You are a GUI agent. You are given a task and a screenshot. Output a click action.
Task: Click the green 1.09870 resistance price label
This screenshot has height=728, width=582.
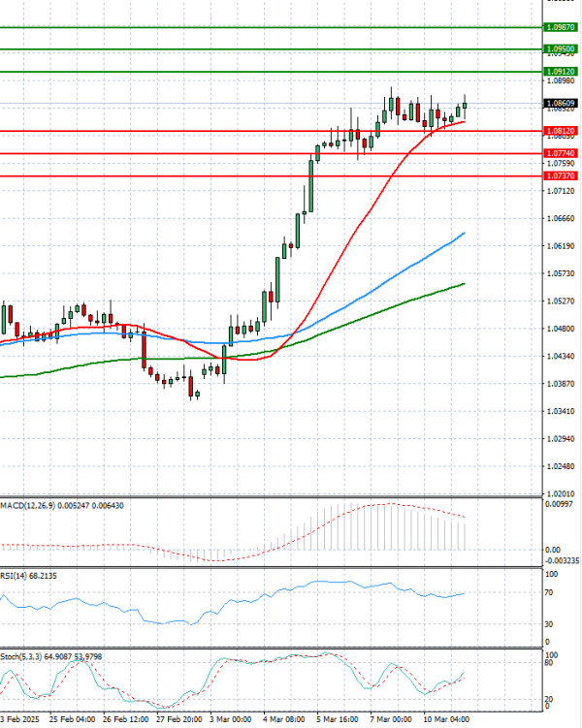pos(561,27)
